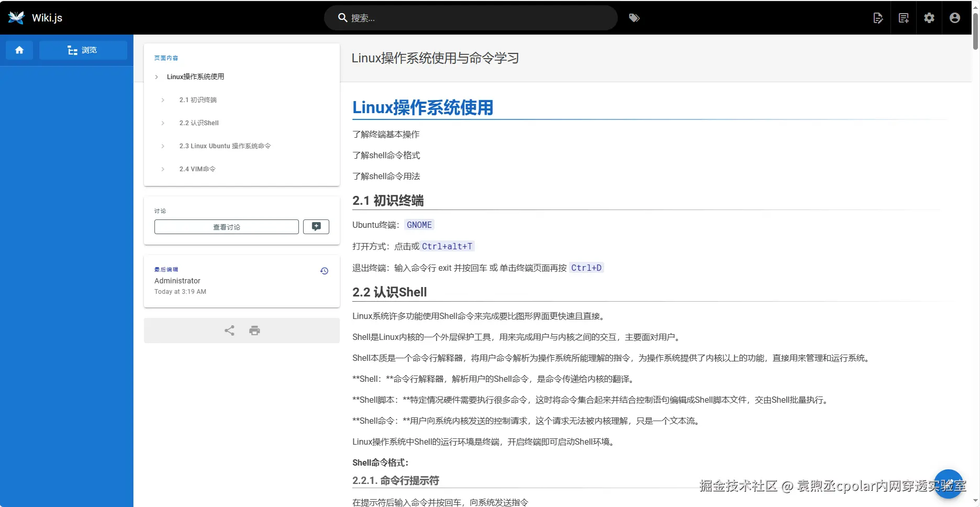Expand the 2.4 VIM命令 section chevron
Viewport: 980px width, 507px height.
pyautogui.click(x=162, y=169)
